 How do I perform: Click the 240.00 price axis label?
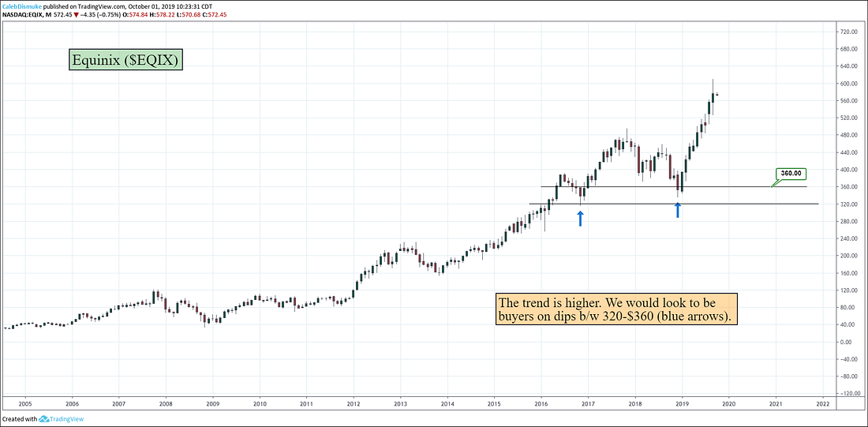849,238
